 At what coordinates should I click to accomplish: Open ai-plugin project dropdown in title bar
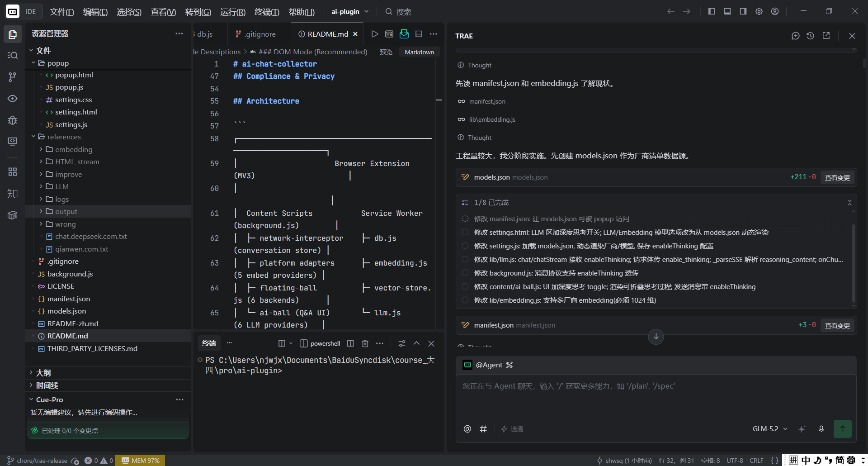tap(350, 11)
